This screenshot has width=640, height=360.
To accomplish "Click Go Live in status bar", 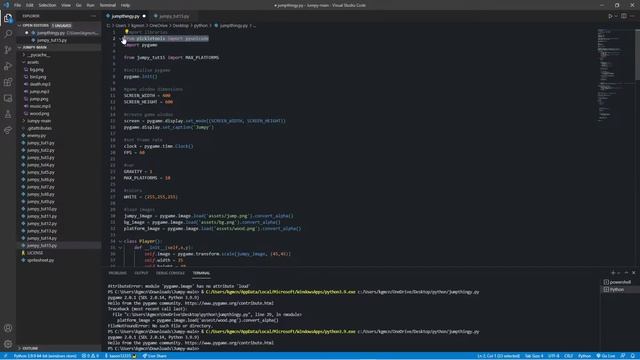I will coord(606,356).
